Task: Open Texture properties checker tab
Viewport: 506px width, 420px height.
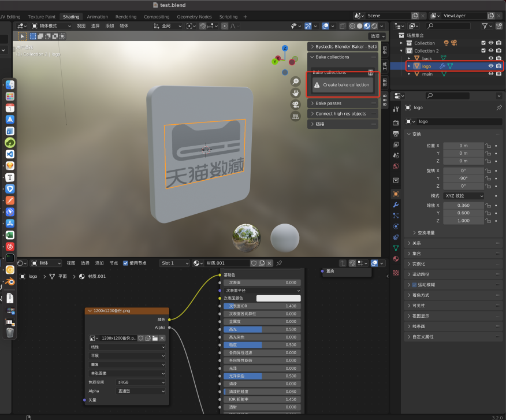Action: click(396, 273)
